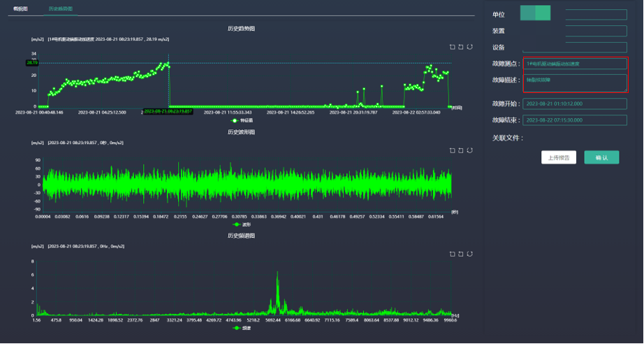The width and height of the screenshot is (644, 344).
Task: Focus the 装置 input field
Action: 575,31
